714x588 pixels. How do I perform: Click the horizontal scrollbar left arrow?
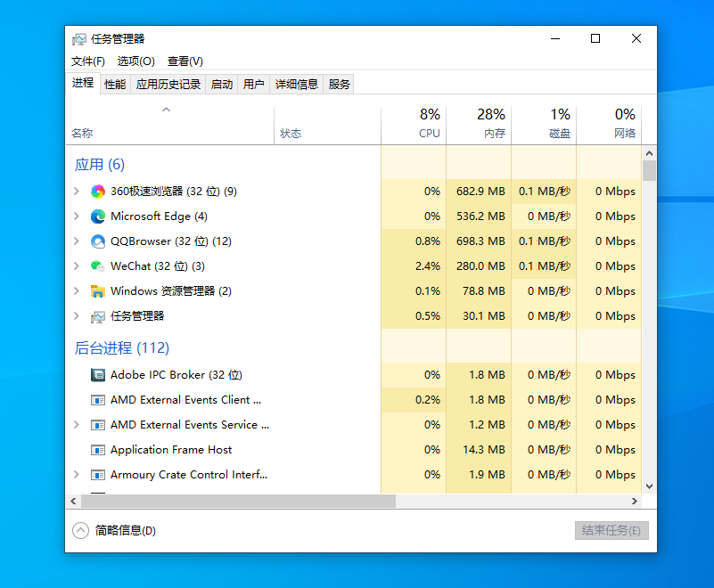click(73, 501)
